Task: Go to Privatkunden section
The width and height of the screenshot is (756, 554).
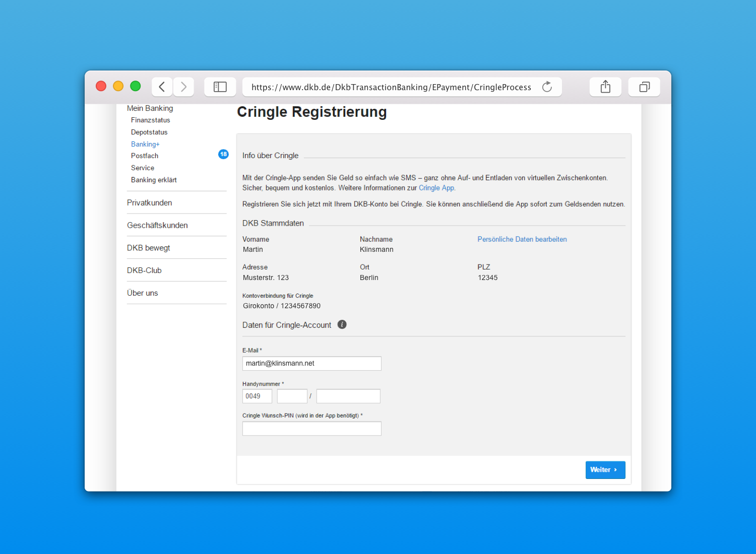Action: click(x=149, y=202)
